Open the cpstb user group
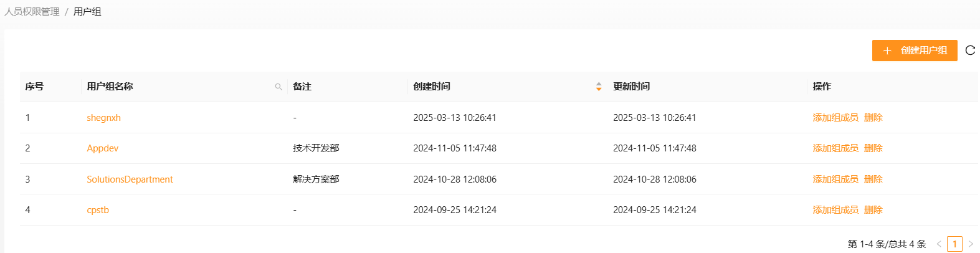The image size is (980, 253). [x=98, y=210]
